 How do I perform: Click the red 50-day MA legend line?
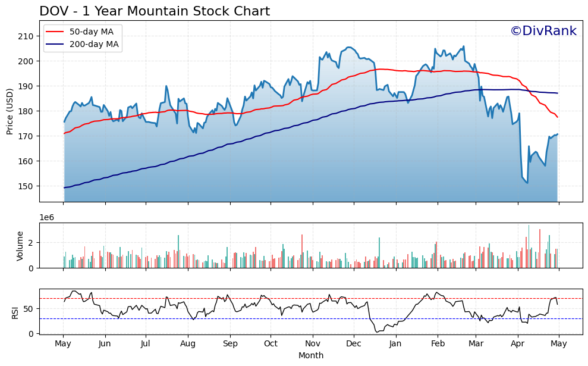(55, 32)
